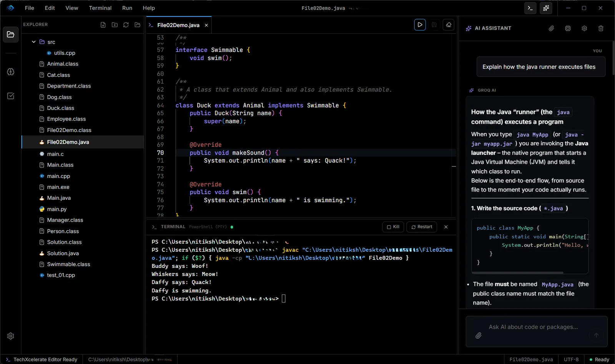
Task: Open Main.java in the Explorer
Action: tap(59, 198)
